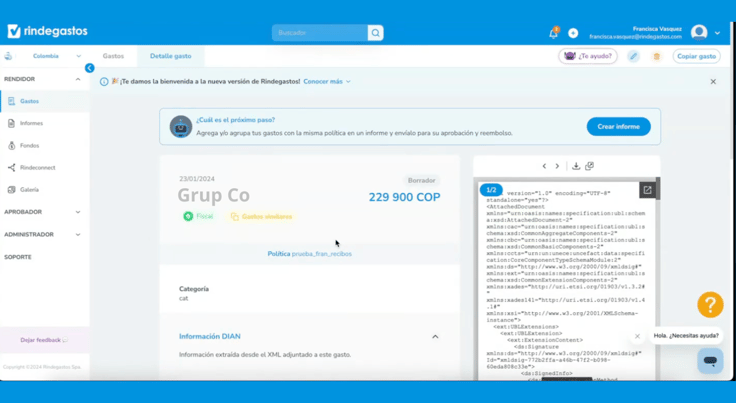The width and height of the screenshot is (736, 403).
Task: Click the 229 900 COP amount
Action: click(x=404, y=197)
